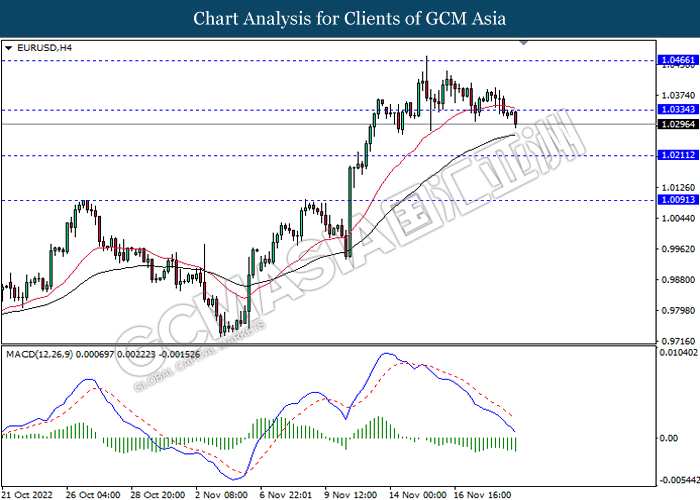700x500 pixels.
Task: Select the EURUSD,H4 chart label
Action: coord(44,47)
